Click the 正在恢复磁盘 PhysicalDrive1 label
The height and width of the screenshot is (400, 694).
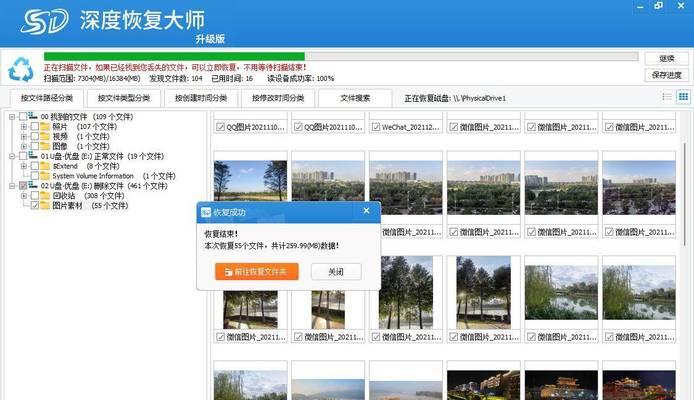tap(455, 98)
